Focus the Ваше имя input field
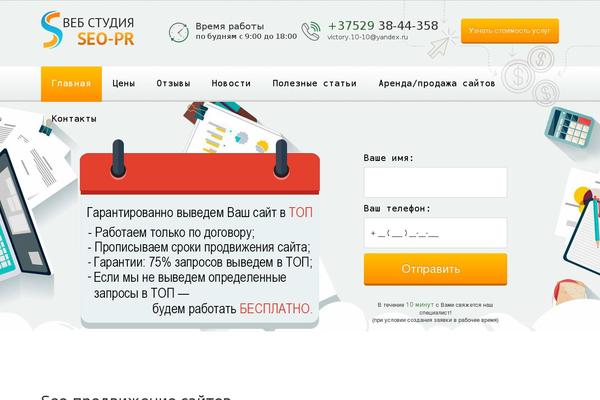Screen dimensions: 600x400 click(x=435, y=183)
